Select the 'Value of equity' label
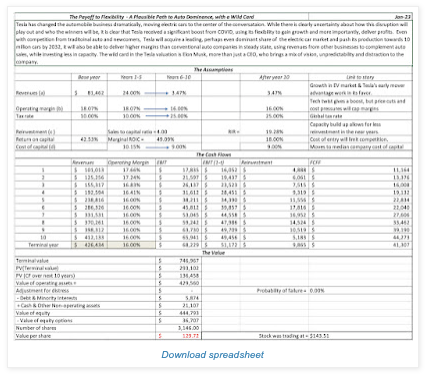This screenshot has height=379, width=430. coord(33,313)
